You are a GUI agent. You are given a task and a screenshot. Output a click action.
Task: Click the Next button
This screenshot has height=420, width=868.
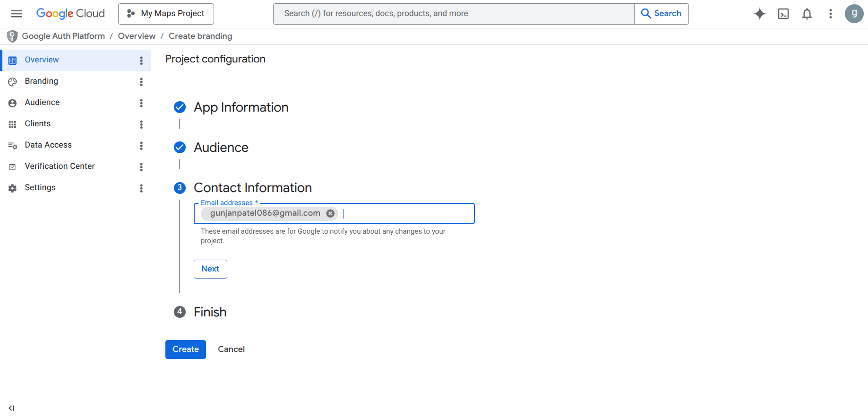[x=210, y=269]
